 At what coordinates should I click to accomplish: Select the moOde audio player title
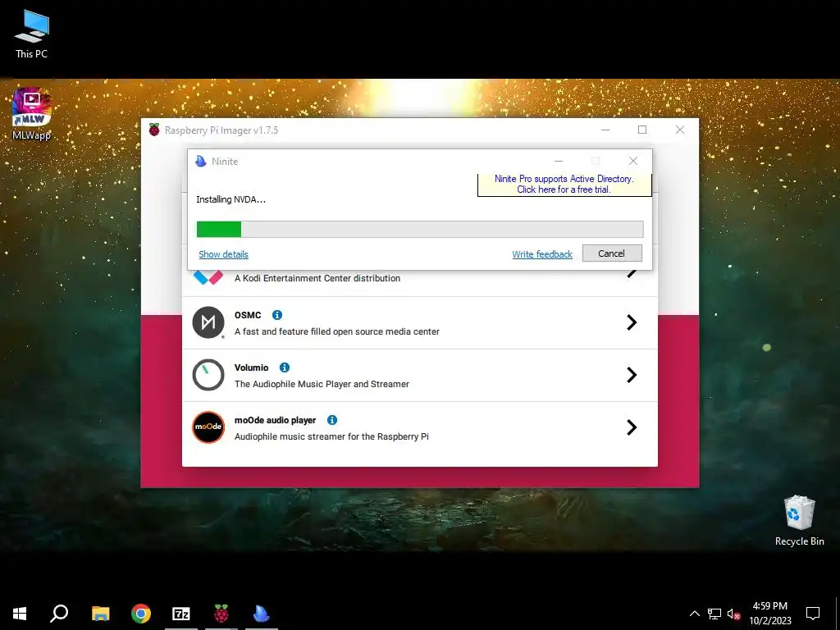[x=276, y=420]
